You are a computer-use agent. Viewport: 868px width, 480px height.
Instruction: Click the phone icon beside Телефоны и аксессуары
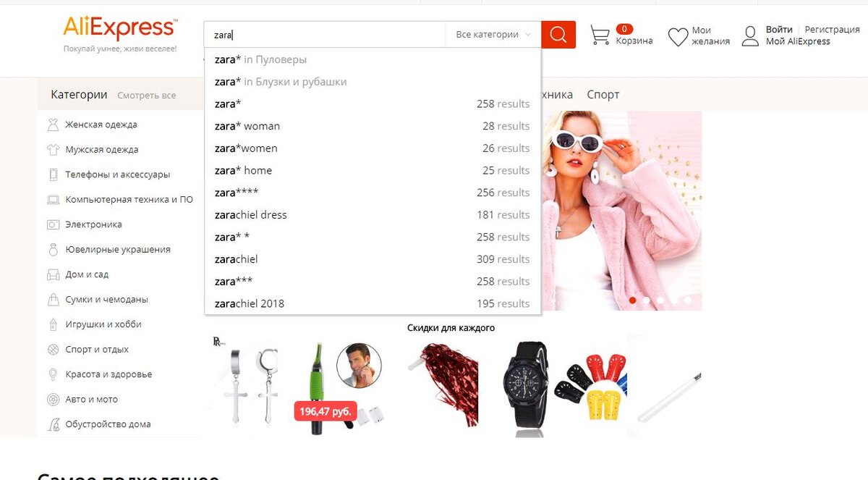[53, 174]
